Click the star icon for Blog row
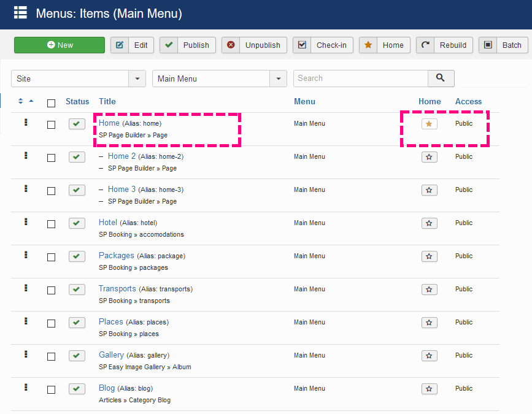The width and height of the screenshot is (532, 414). 429,389
